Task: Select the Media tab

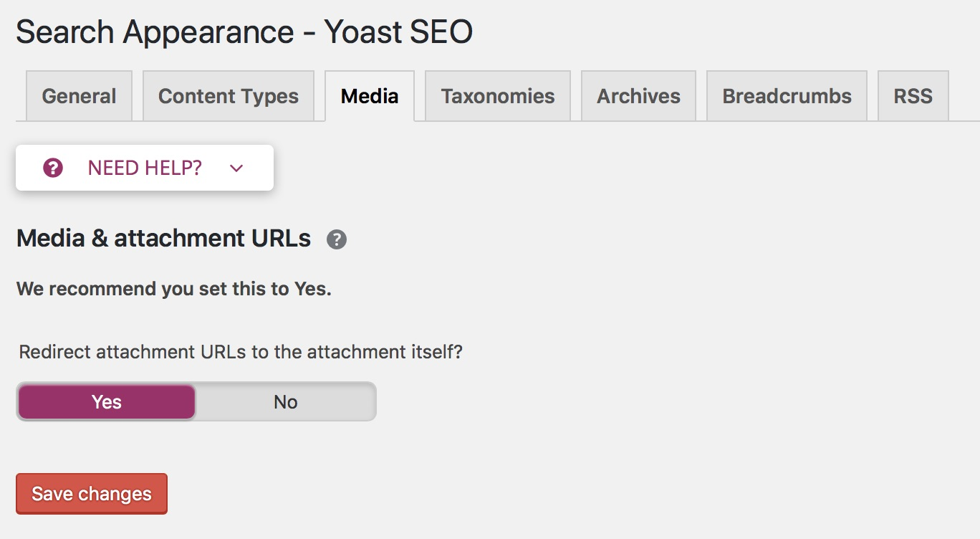Action: (370, 96)
